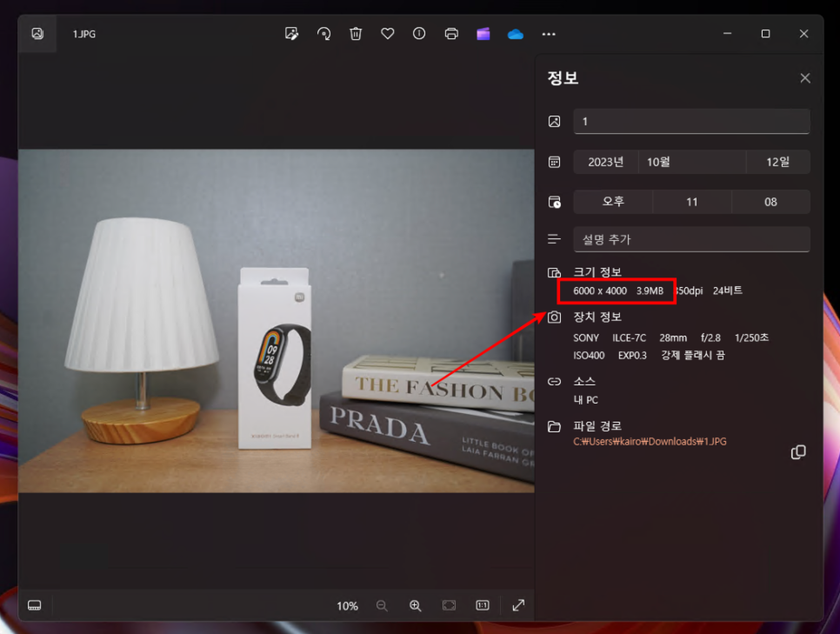
Task: Click the ISO400 value text
Action: click(x=589, y=356)
